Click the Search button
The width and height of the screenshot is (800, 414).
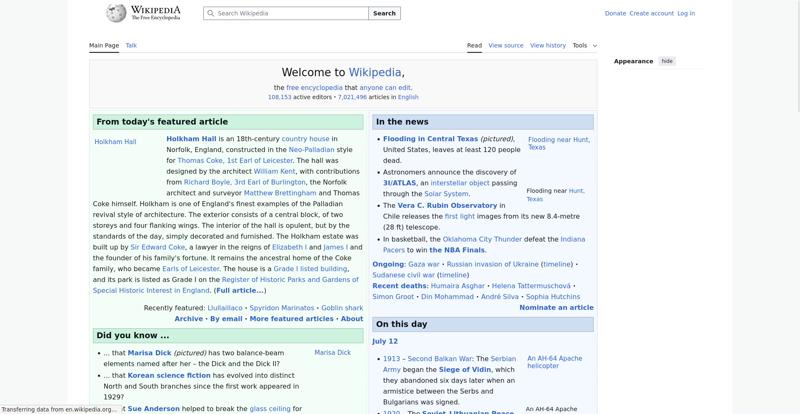pos(384,13)
